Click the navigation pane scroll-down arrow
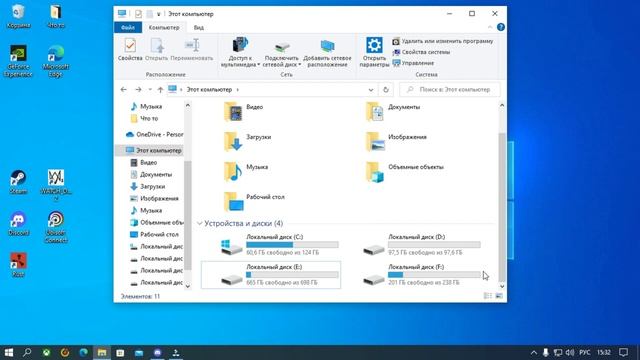 188,286
